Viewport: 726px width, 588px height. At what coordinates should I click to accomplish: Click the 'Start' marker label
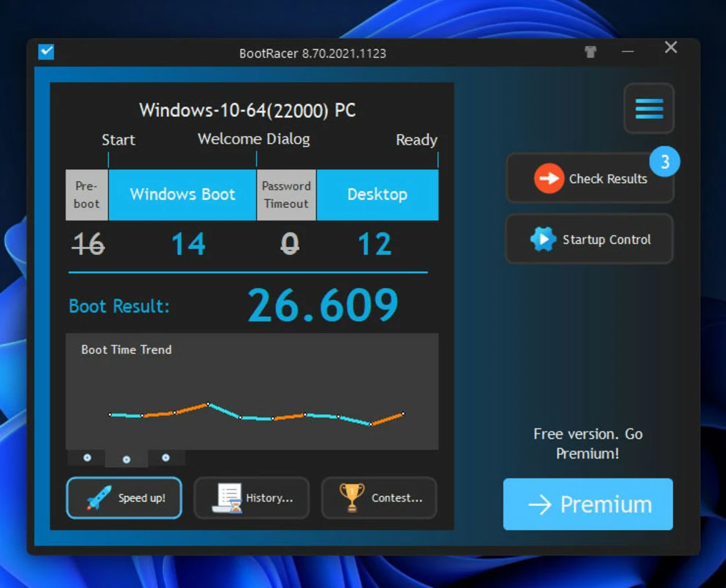(118, 140)
